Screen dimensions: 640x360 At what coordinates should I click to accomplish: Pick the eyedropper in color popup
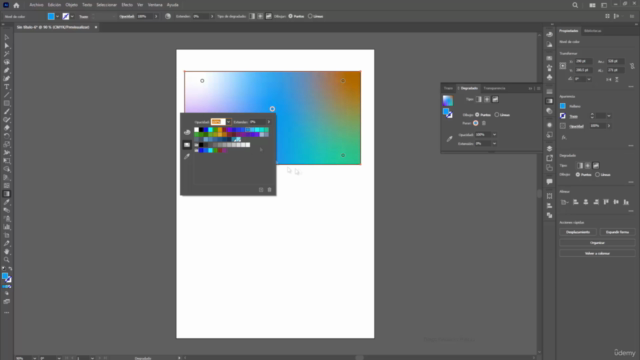tap(187, 156)
